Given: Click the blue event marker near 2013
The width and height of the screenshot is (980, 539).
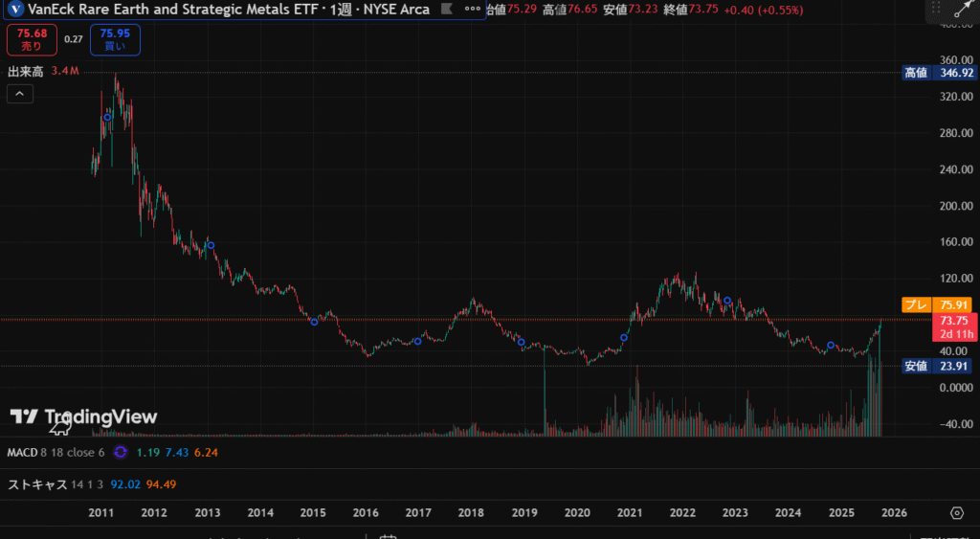Looking at the screenshot, I should [x=211, y=246].
